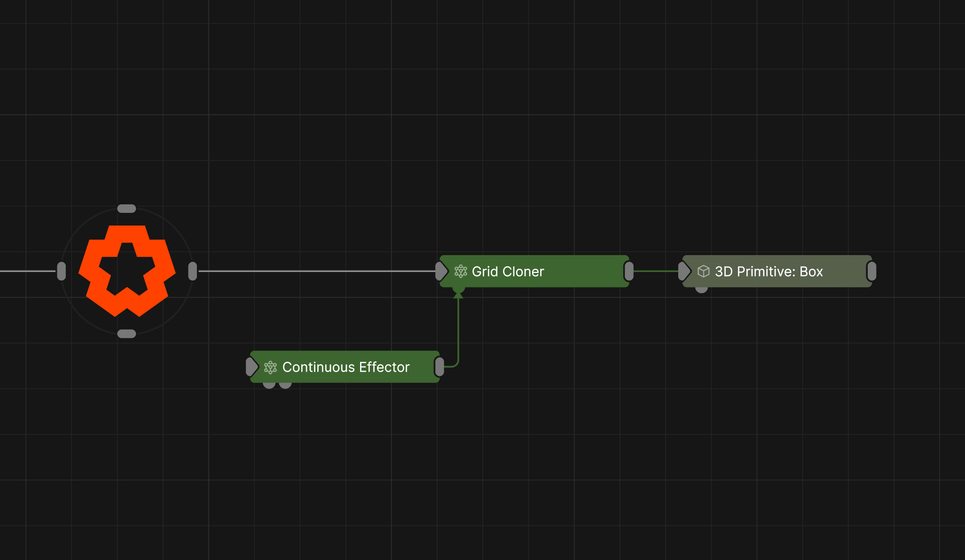Click the root node's top port
This screenshot has width=965, height=560.
pos(126,209)
